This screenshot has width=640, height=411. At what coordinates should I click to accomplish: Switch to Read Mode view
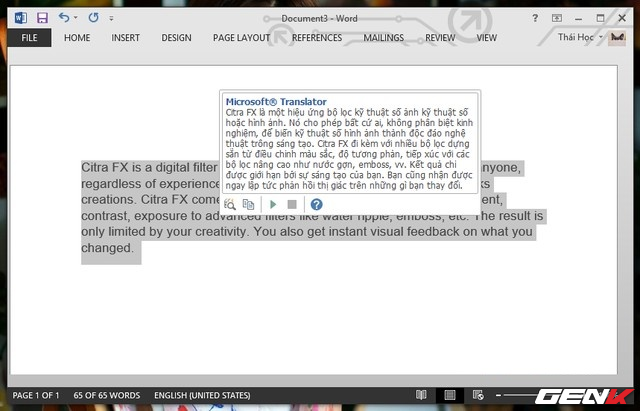click(421, 395)
